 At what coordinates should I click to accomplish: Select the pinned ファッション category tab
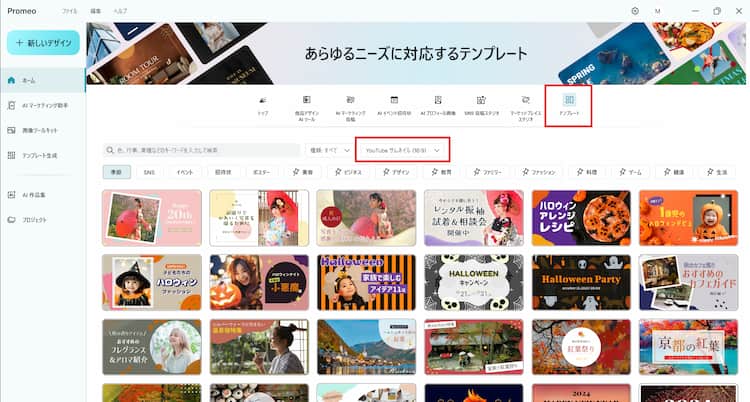click(x=539, y=172)
